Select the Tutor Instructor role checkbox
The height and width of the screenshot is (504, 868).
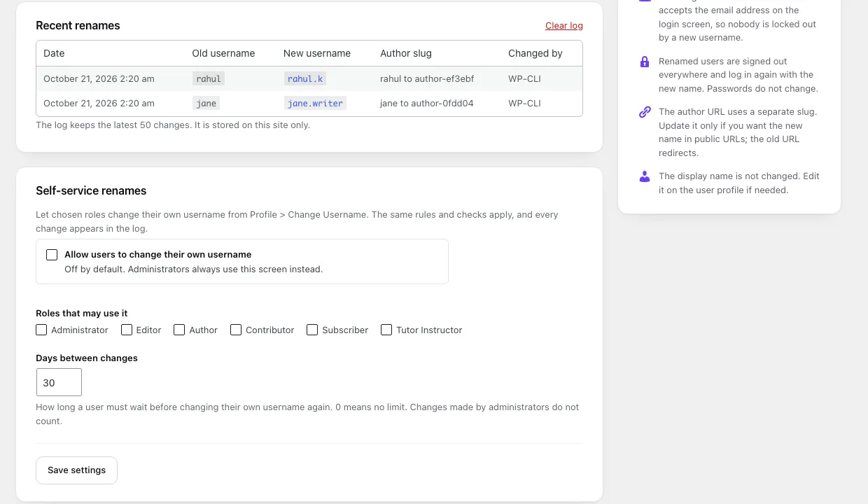click(386, 330)
